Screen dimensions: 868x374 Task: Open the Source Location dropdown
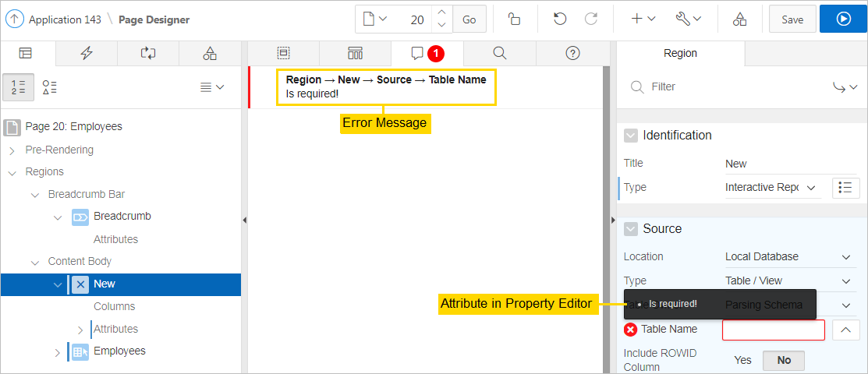(x=788, y=256)
